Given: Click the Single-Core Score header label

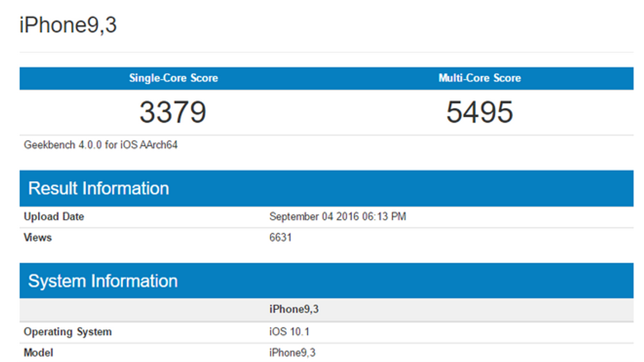Looking at the screenshot, I should 173,78.
